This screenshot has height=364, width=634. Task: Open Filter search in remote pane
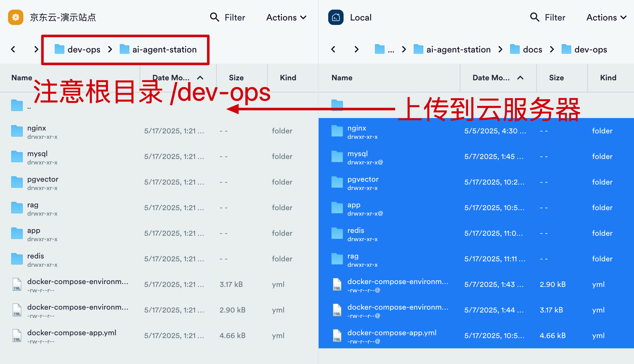[228, 17]
